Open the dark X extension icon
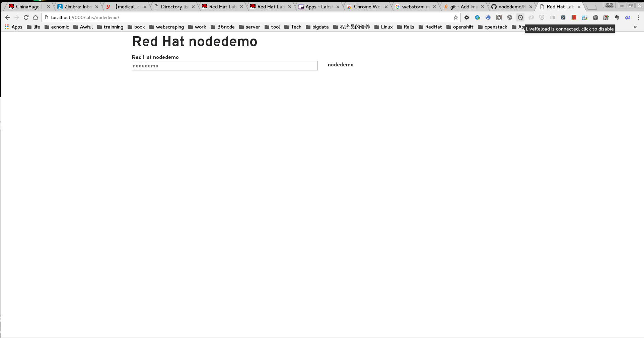The width and height of the screenshot is (644, 338). click(563, 17)
